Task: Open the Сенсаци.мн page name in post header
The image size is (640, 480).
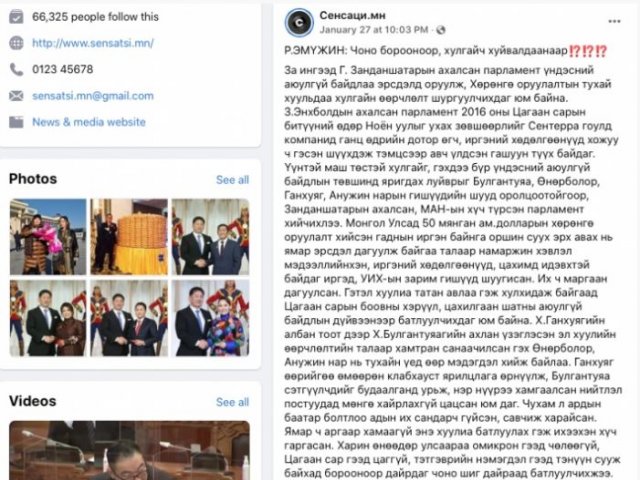Action: coord(352,16)
